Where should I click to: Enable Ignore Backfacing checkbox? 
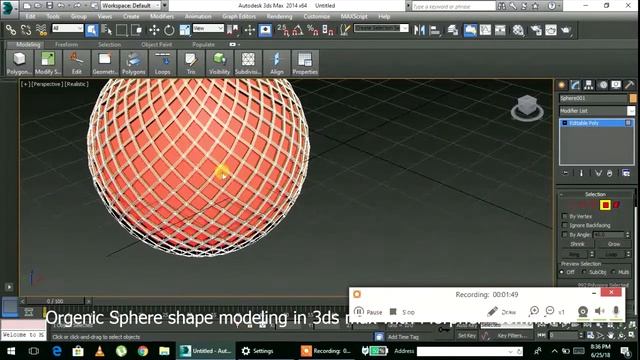point(564,225)
